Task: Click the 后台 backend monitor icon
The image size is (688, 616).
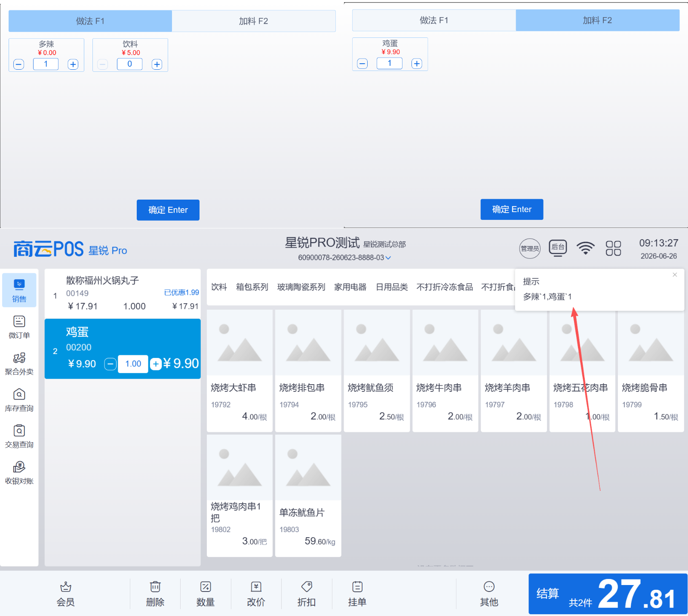Action: (558, 248)
